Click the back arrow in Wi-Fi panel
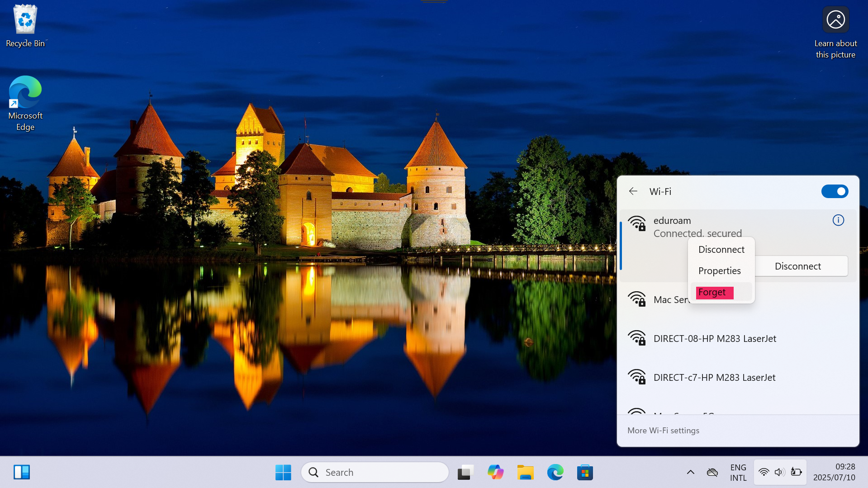Image resolution: width=868 pixels, height=488 pixels. pyautogui.click(x=633, y=191)
